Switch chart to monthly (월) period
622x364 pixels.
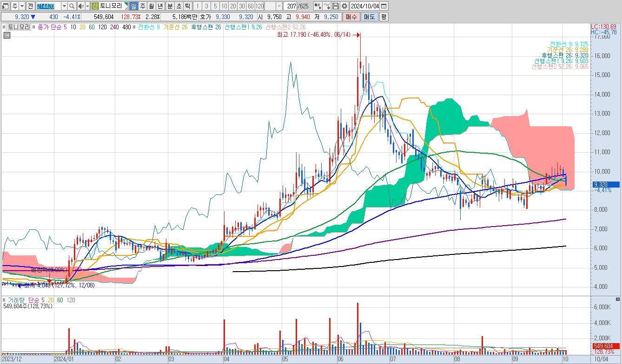[151, 6]
